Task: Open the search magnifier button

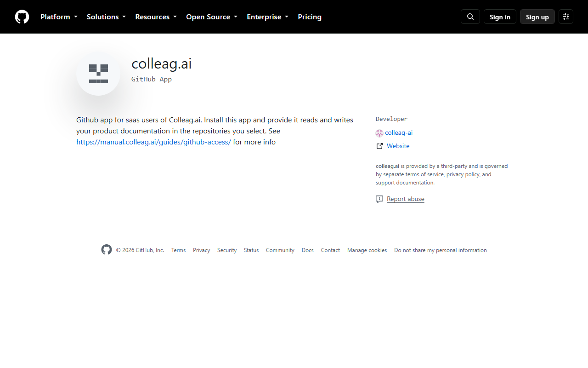Action: coord(470,17)
